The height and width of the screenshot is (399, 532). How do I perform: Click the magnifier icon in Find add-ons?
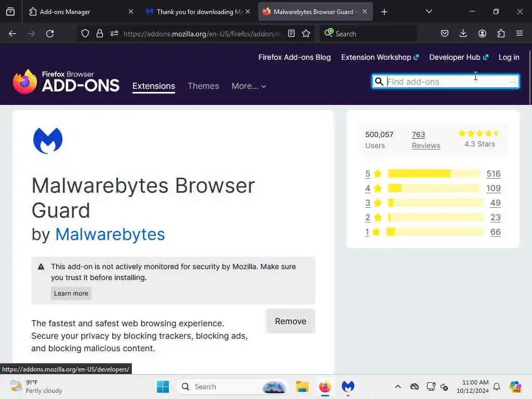pyautogui.click(x=379, y=82)
